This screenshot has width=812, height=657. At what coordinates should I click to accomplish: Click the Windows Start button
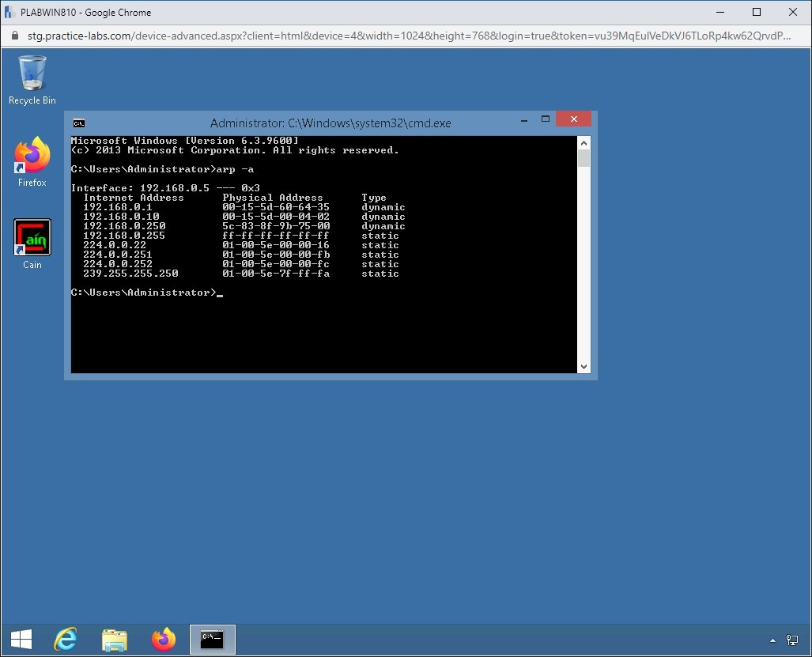(x=20, y=639)
